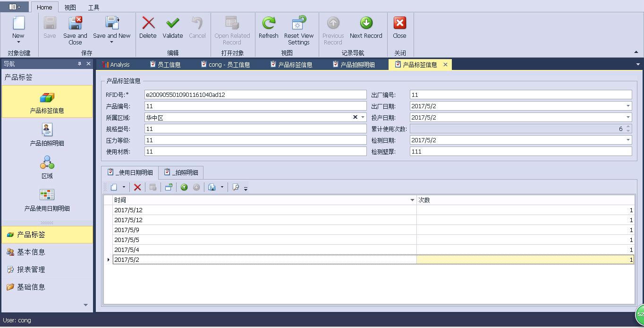Select the 2017/5/4 date cell
The width and height of the screenshot is (644, 328).
(x=265, y=250)
